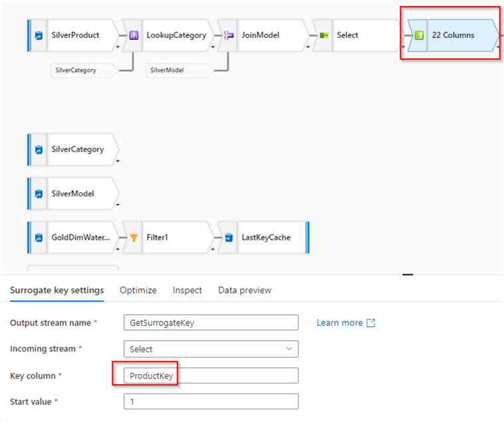Click the JoinModel join icon
The height and width of the screenshot is (422, 504).
pos(228,35)
